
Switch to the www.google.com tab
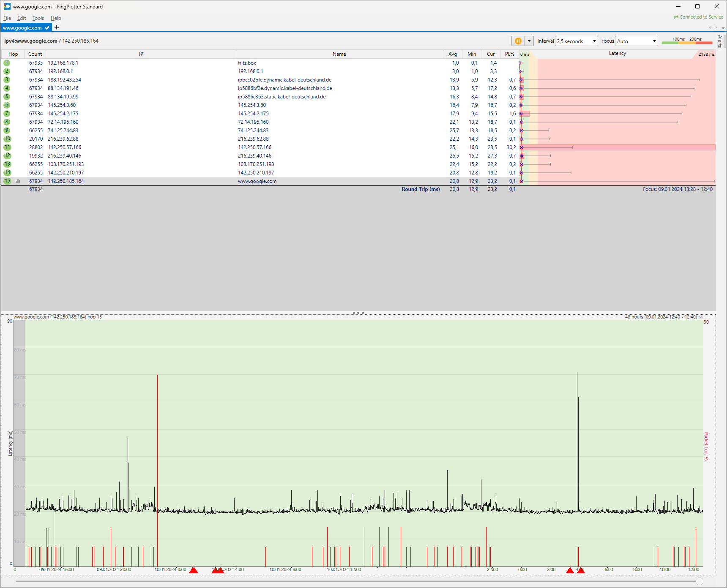[x=26, y=28]
